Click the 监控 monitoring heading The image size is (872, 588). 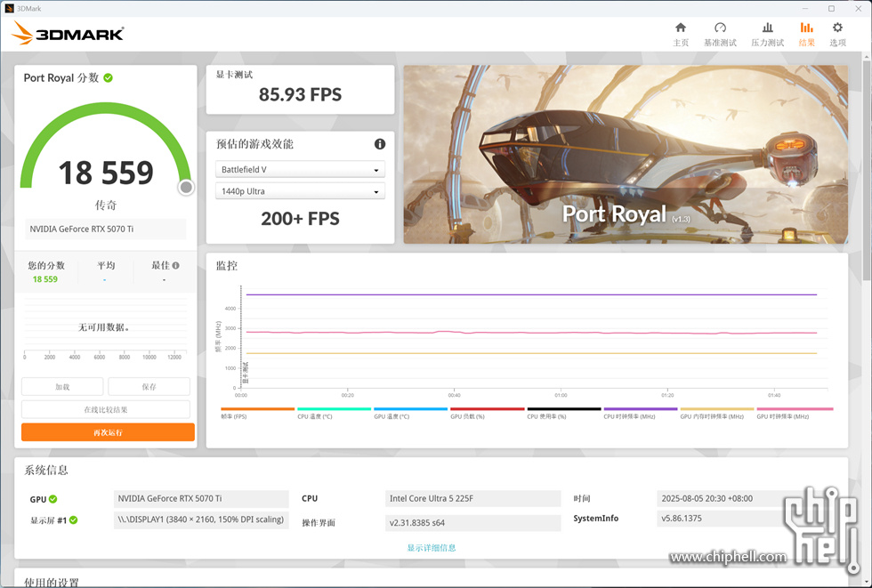pos(226,266)
